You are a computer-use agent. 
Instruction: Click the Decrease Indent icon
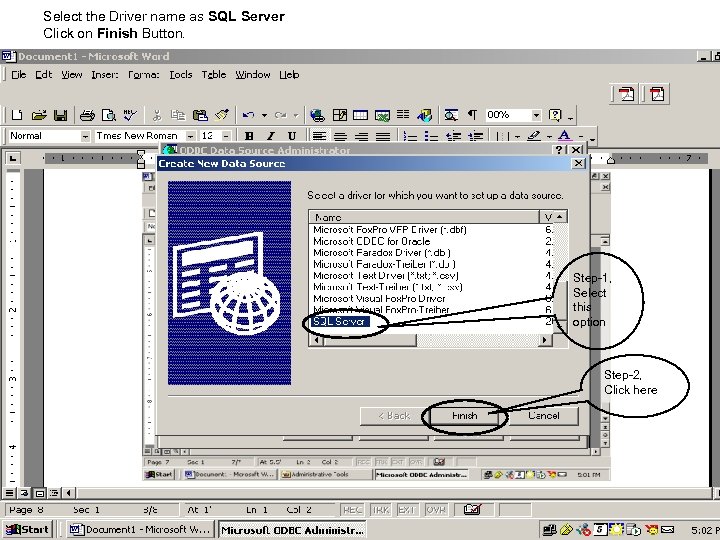click(454, 136)
